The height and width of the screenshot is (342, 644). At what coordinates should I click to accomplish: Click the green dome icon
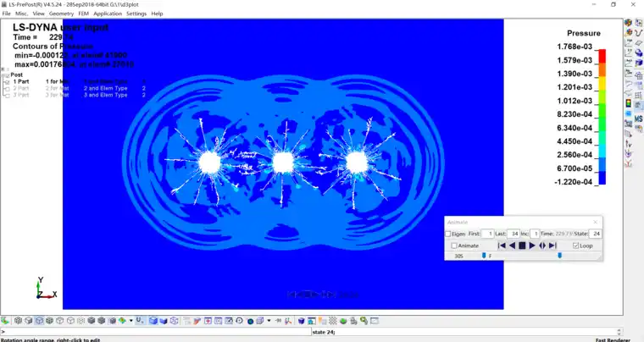coord(343,321)
